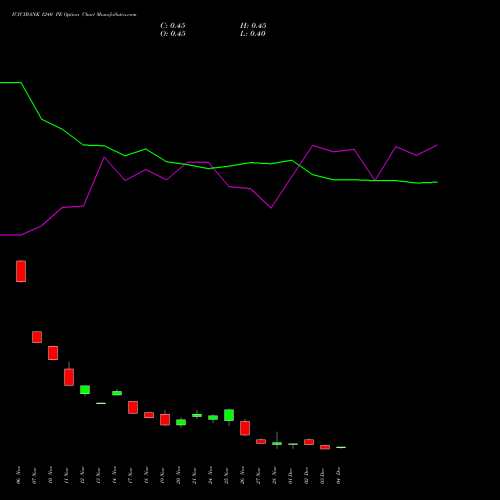This screenshot has width=500, height=500.
Task: Select the red candle for 02 Dec
Action: coord(309,442)
